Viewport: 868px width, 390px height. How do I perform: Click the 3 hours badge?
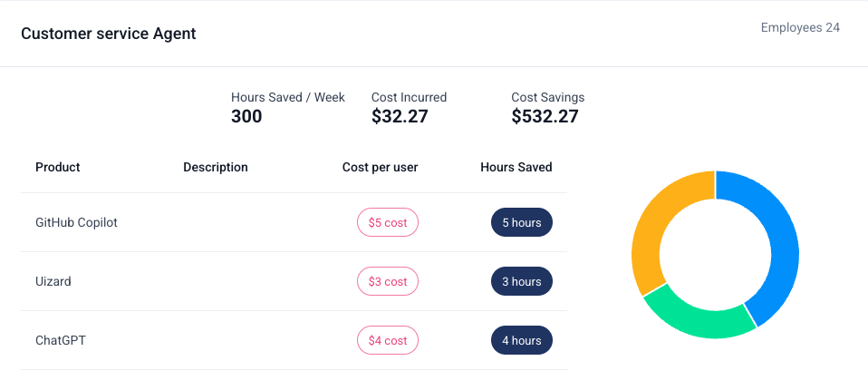[x=521, y=281]
